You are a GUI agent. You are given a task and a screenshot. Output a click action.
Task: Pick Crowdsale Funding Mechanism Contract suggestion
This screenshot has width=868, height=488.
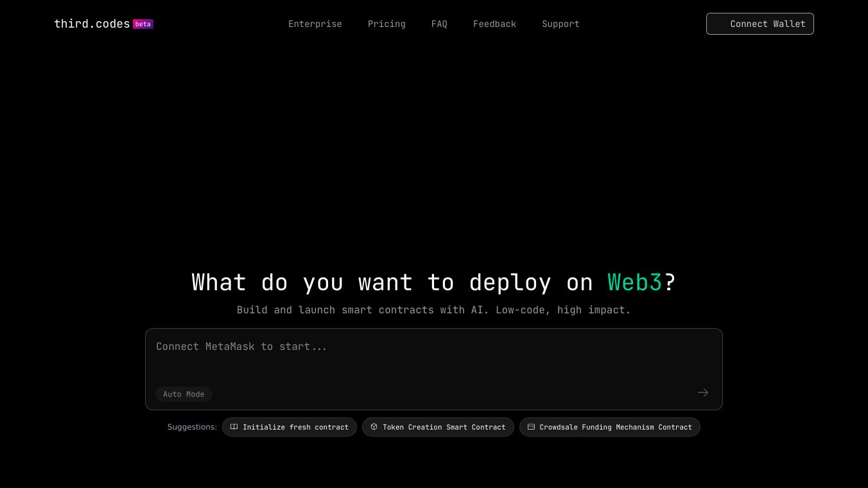pos(610,427)
